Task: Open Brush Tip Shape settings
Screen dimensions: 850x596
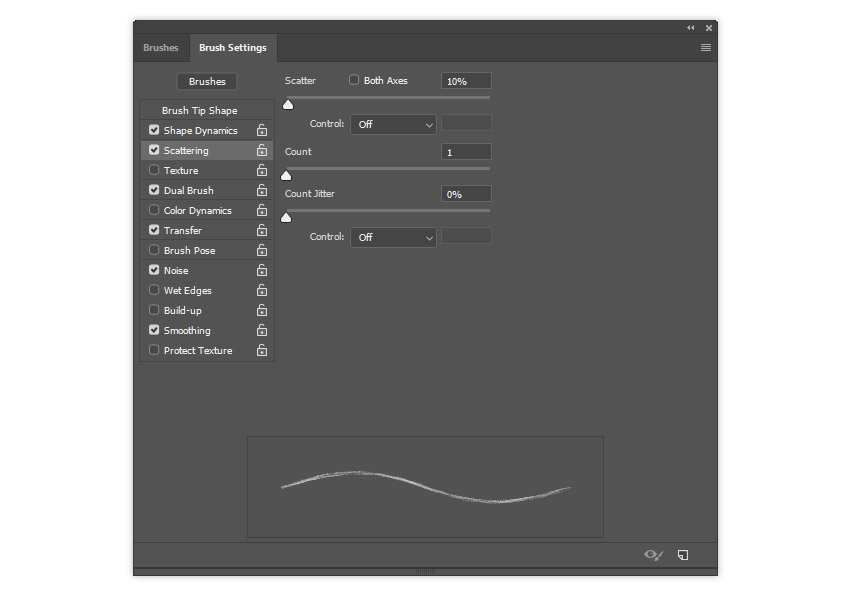Action: point(199,110)
